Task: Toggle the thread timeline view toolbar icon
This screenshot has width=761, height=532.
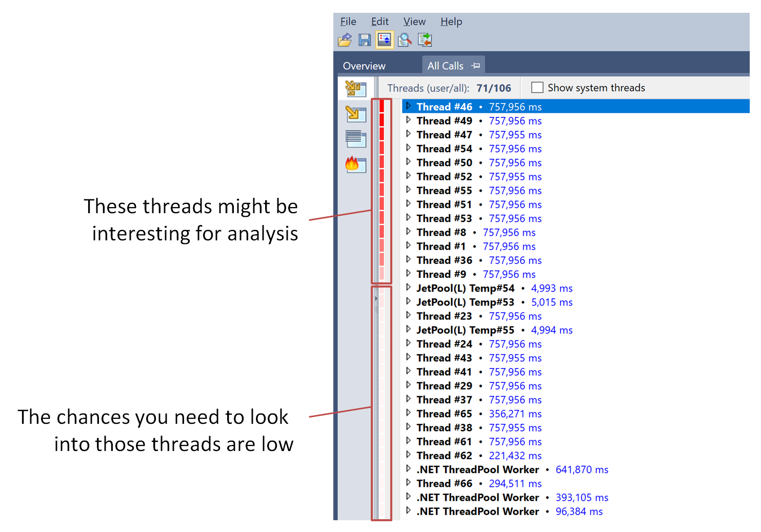Action: 385,40
